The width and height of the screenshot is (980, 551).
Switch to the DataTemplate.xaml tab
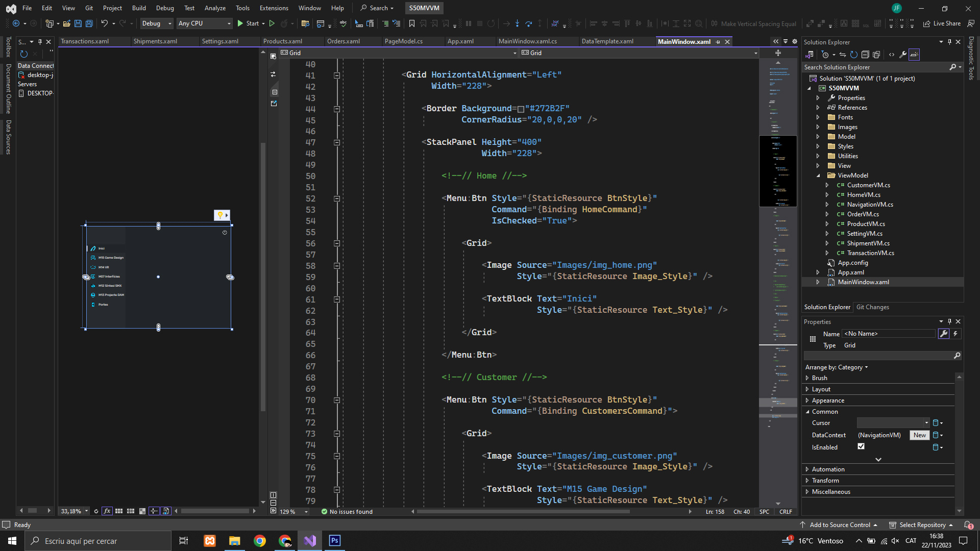pos(607,41)
